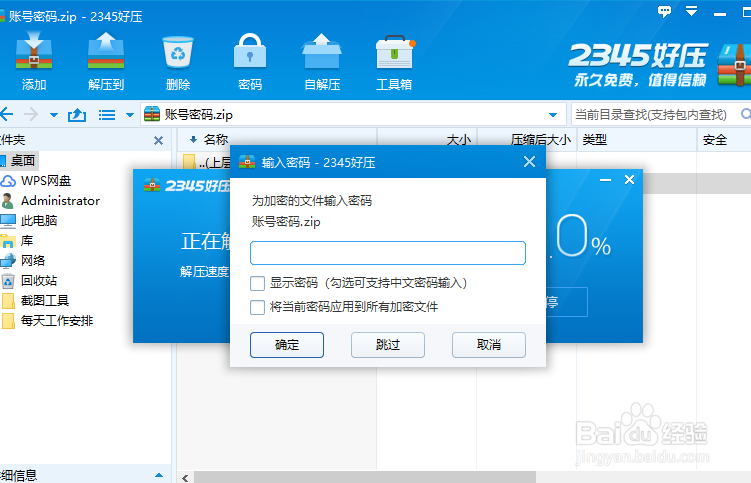Open the navigation history dropdown arrow

click(x=54, y=115)
